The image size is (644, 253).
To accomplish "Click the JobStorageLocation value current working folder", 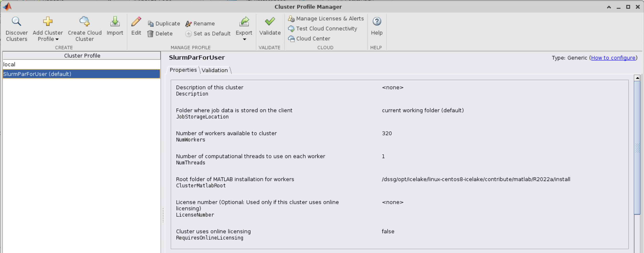I will click(x=423, y=110).
